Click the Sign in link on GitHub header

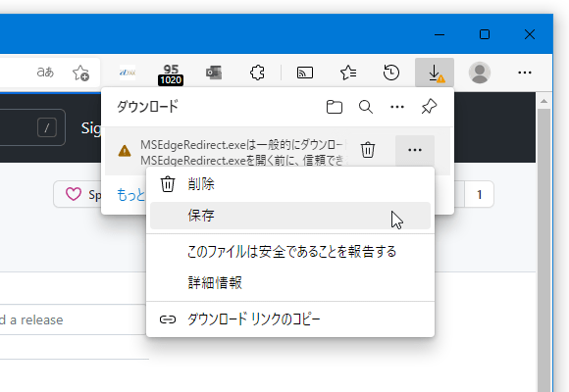(90, 128)
